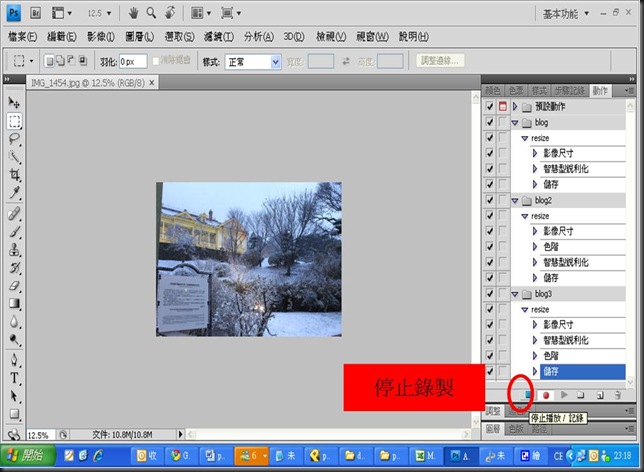Select the Magic Wand tool
Screen dimensions: 644x472
point(14,157)
